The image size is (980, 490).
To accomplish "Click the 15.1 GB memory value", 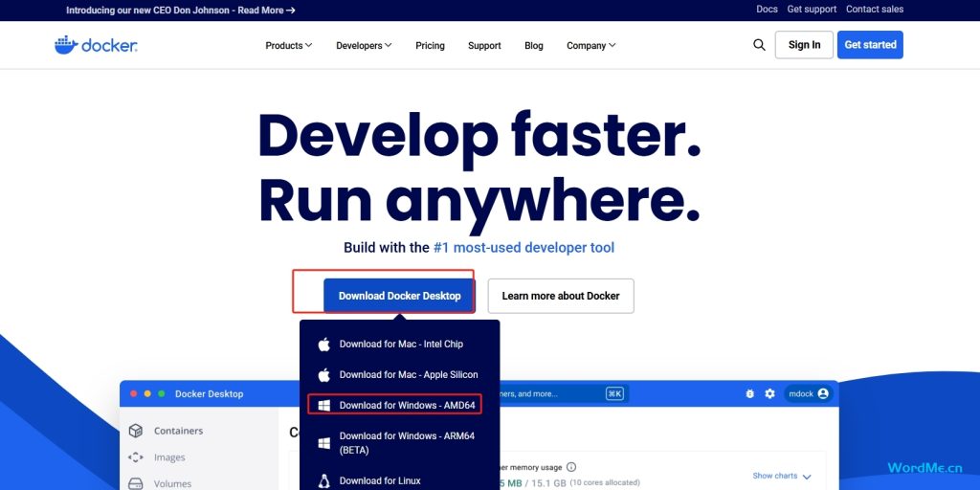I will coord(548,482).
